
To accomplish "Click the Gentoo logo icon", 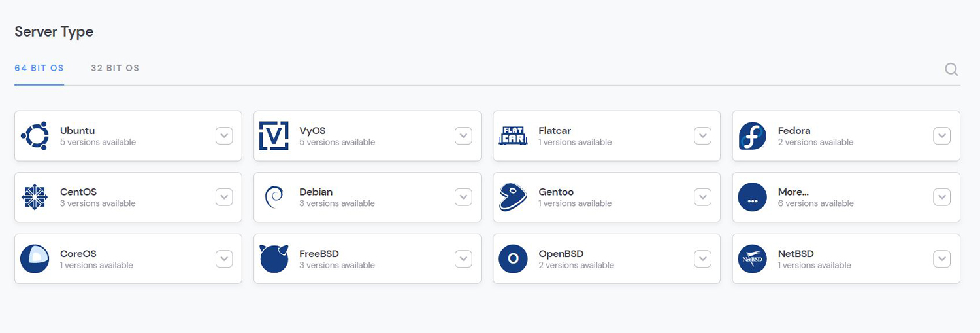I will tap(513, 198).
